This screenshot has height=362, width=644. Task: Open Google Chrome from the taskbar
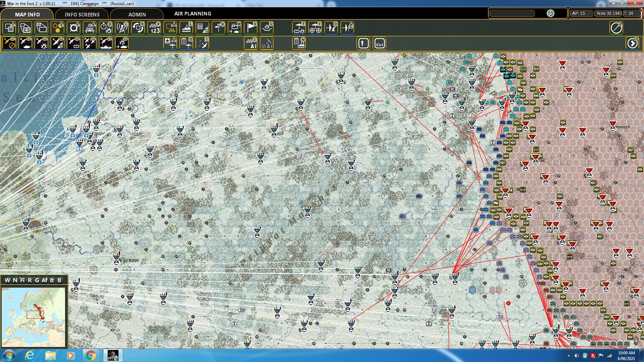(91, 355)
